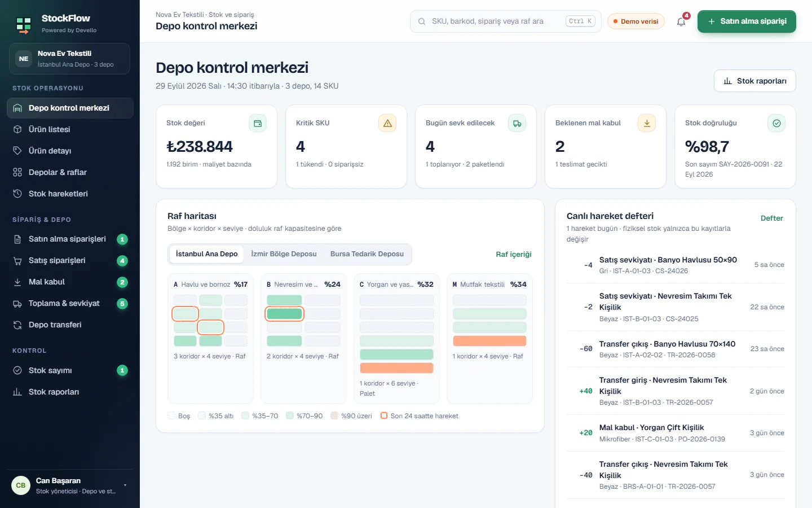Click Toplama & sevkiyat badge count 5

[x=122, y=304]
